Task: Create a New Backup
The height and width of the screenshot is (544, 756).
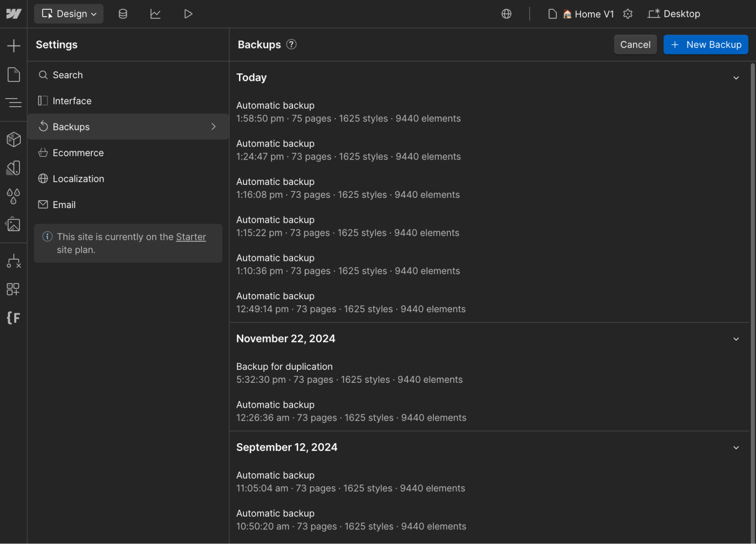Action: (x=706, y=44)
